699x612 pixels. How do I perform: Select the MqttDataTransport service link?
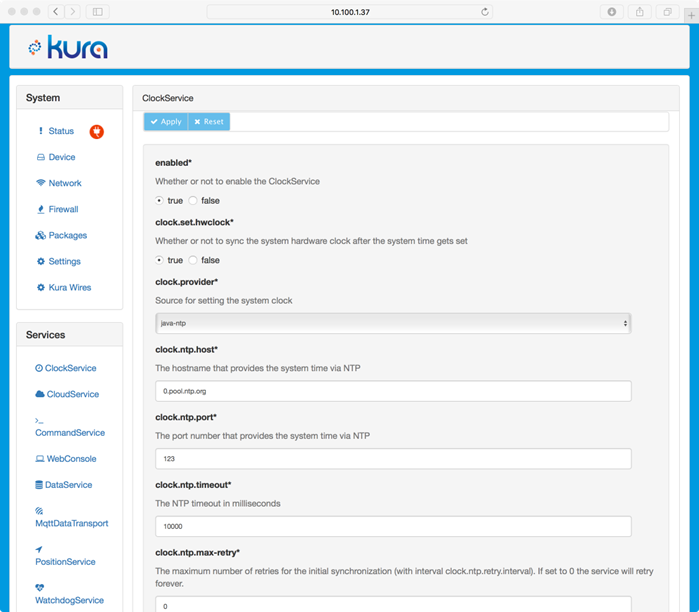pos(72,523)
